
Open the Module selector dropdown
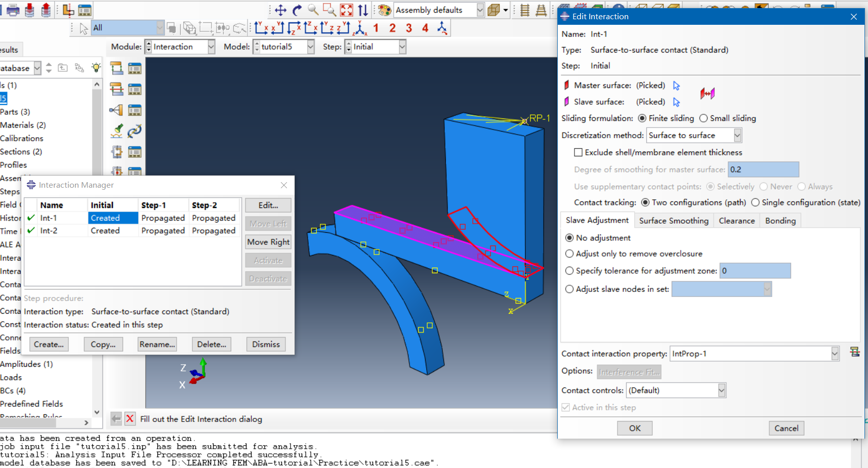click(212, 47)
